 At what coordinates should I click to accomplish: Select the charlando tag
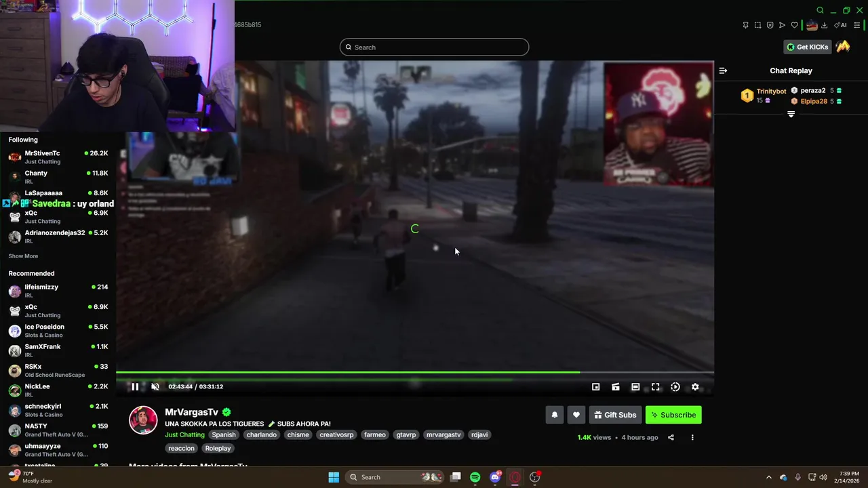click(x=261, y=435)
